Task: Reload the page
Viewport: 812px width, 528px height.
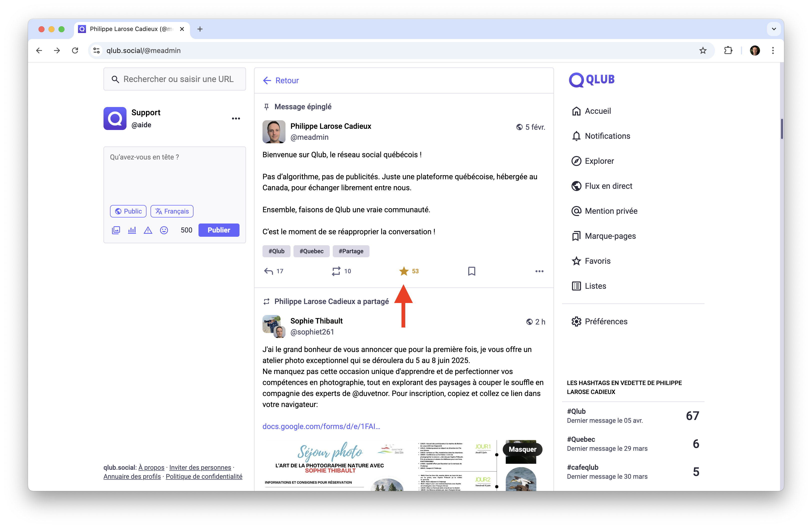Action: click(75, 50)
